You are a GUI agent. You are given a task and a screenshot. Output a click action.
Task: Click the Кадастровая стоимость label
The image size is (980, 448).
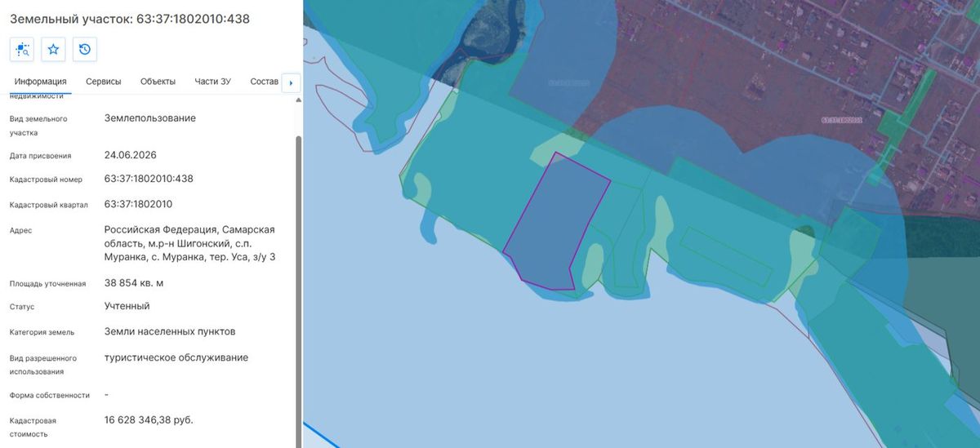pyautogui.click(x=34, y=427)
